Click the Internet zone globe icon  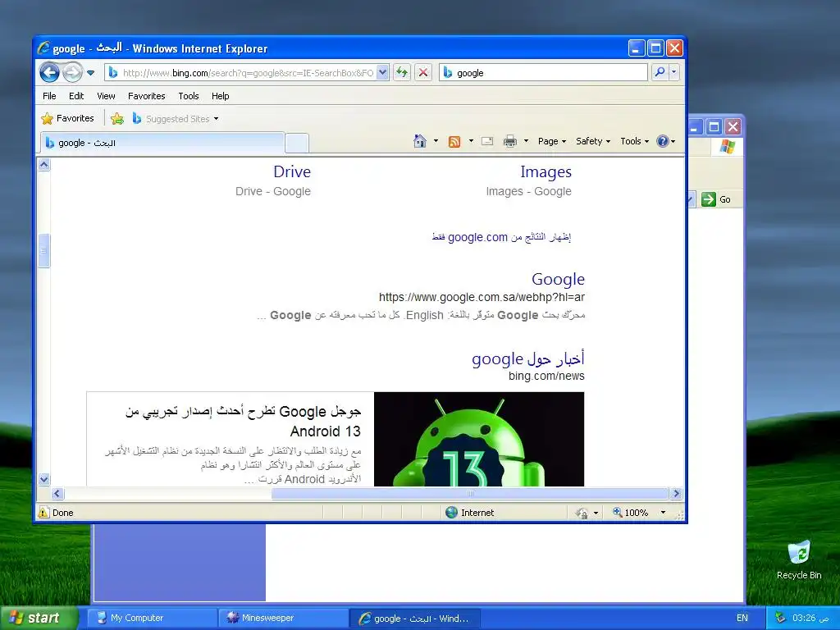(452, 513)
